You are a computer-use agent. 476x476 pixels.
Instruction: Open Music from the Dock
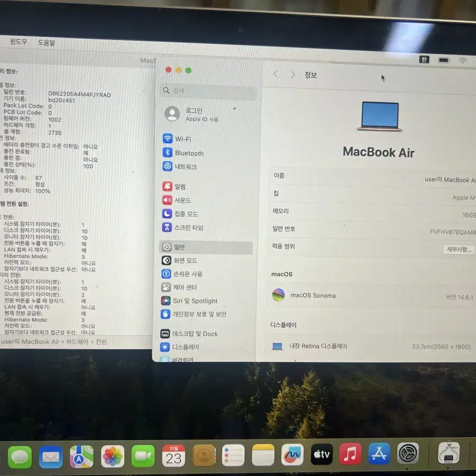(x=350, y=454)
